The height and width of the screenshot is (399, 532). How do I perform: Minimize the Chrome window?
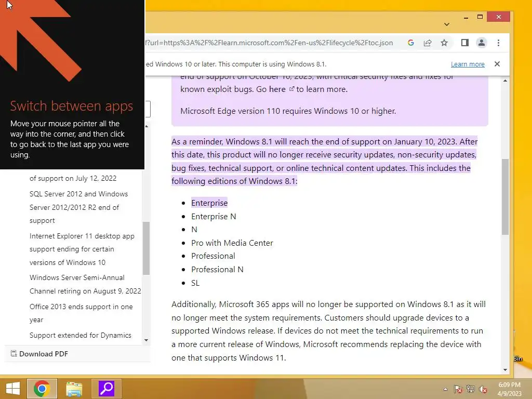(x=466, y=17)
